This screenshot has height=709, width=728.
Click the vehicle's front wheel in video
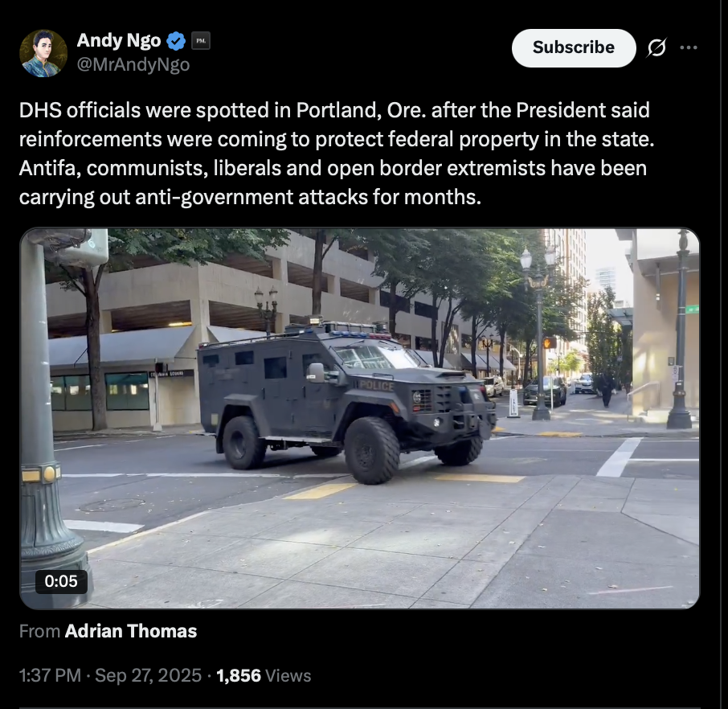point(372,449)
